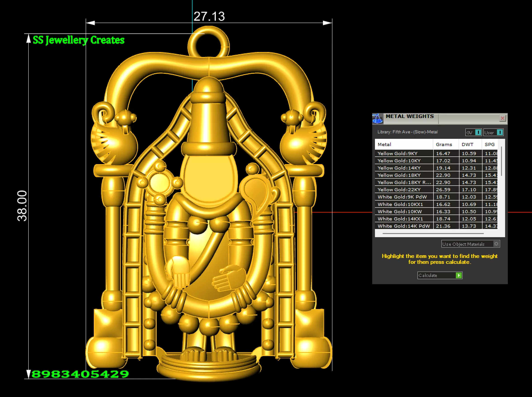Screen dimensions: 532x397
Task: Click the 26.59 grams cell
Action: (446, 190)
